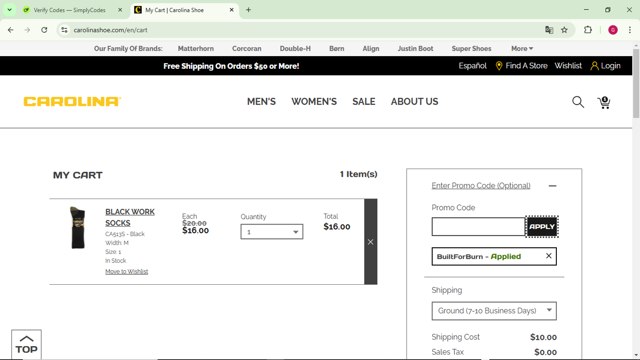Click the browser forward arrow
640x360 pixels.
(27, 30)
